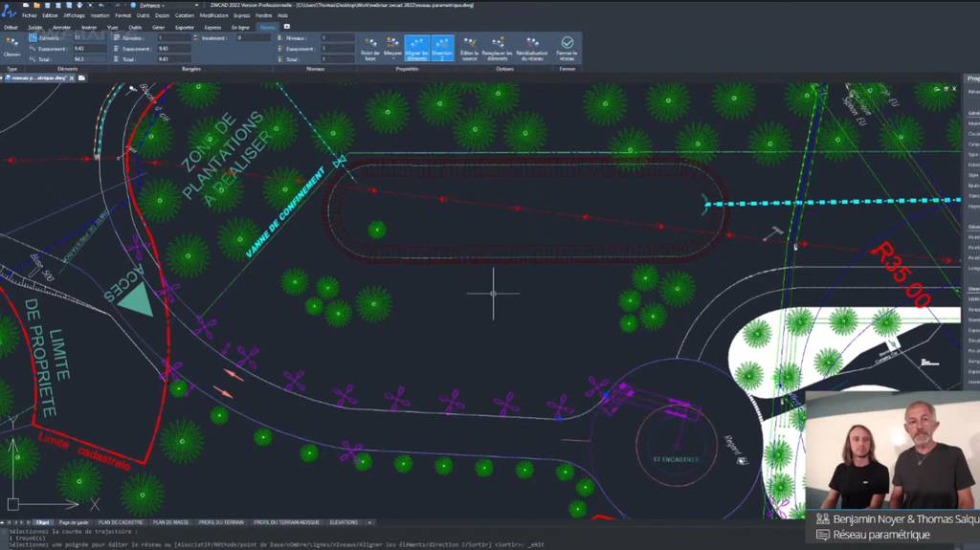Switch to PROFIL DU TERRAIN layout tab

click(x=221, y=522)
